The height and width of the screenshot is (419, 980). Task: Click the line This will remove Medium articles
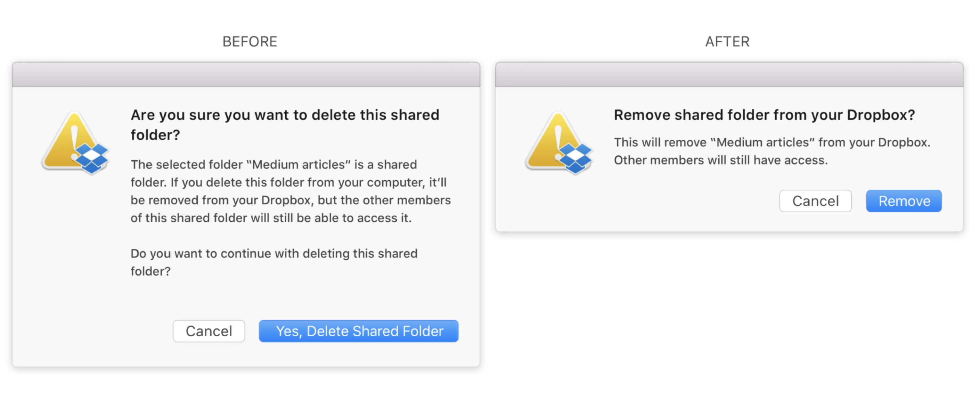click(x=771, y=142)
